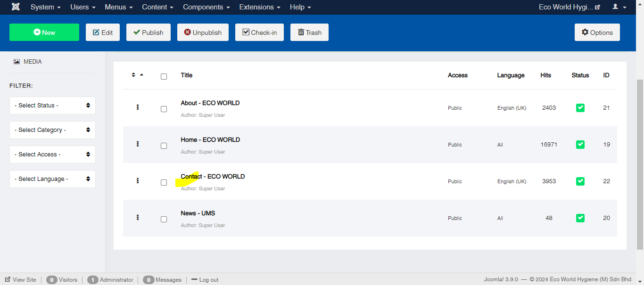Click the Trash toolbar button
644x285 pixels.
point(309,33)
